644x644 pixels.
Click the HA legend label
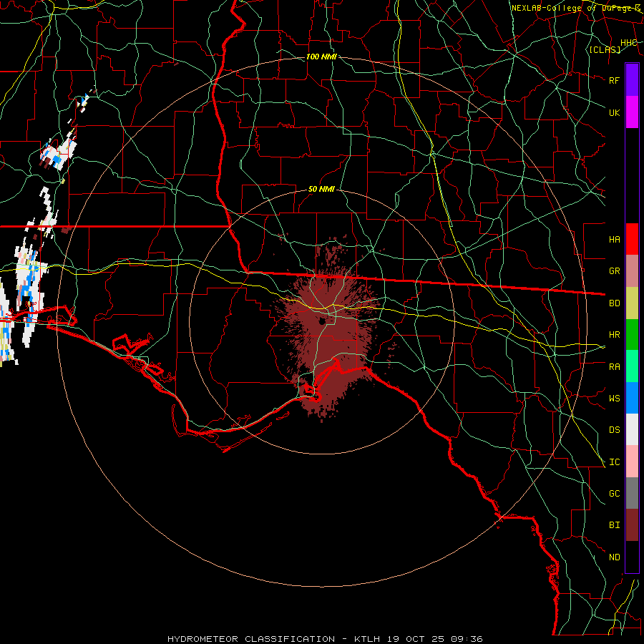click(x=614, y=239)
